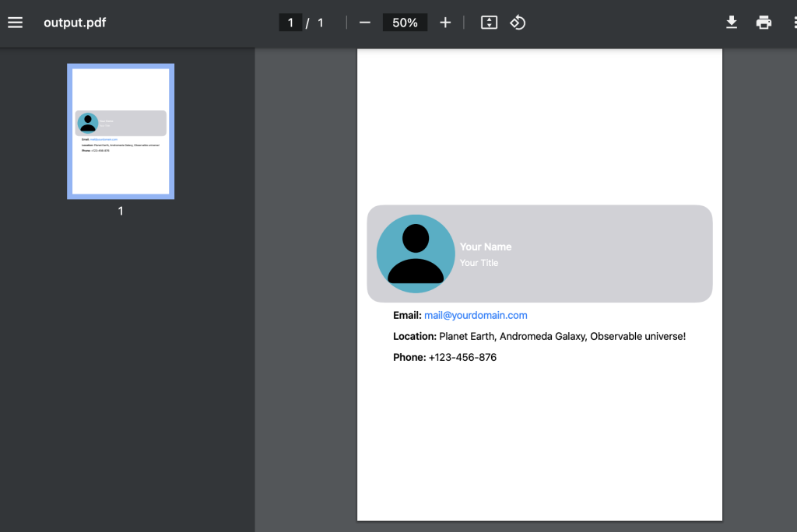Click the total page count after the slash
The image size is (797, 532).
tap(321, 23)
